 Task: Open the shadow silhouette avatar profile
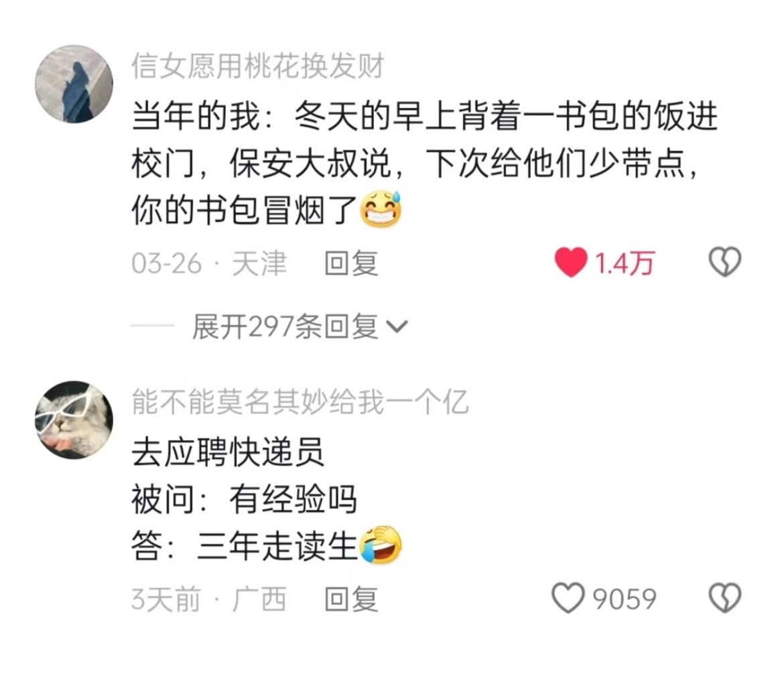(74, 84)
